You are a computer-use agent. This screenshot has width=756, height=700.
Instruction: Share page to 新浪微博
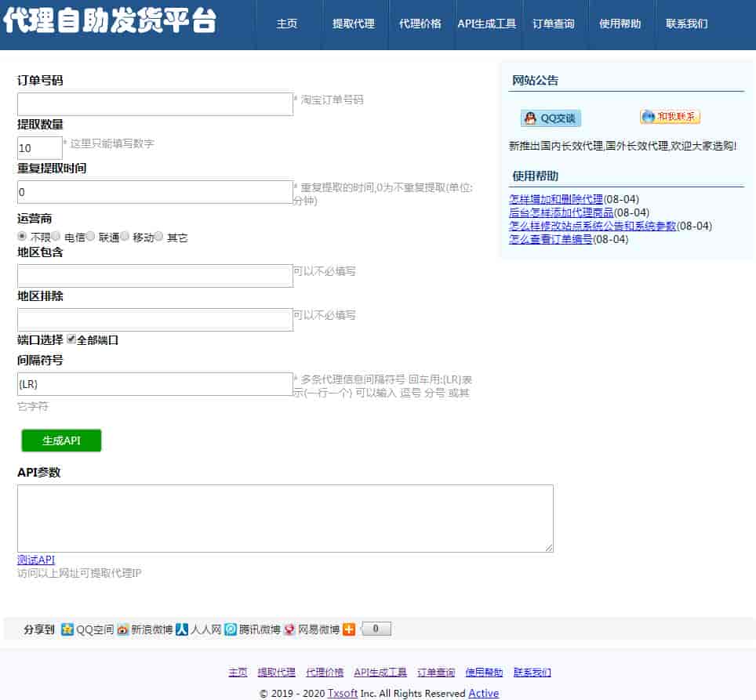click(x=123, y=629)
